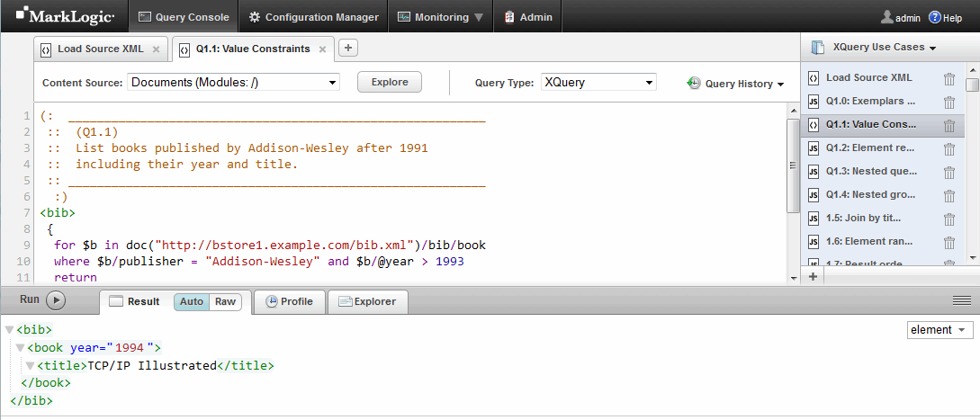
Task: Click the where clause on line 10
Action: point(259,261)
